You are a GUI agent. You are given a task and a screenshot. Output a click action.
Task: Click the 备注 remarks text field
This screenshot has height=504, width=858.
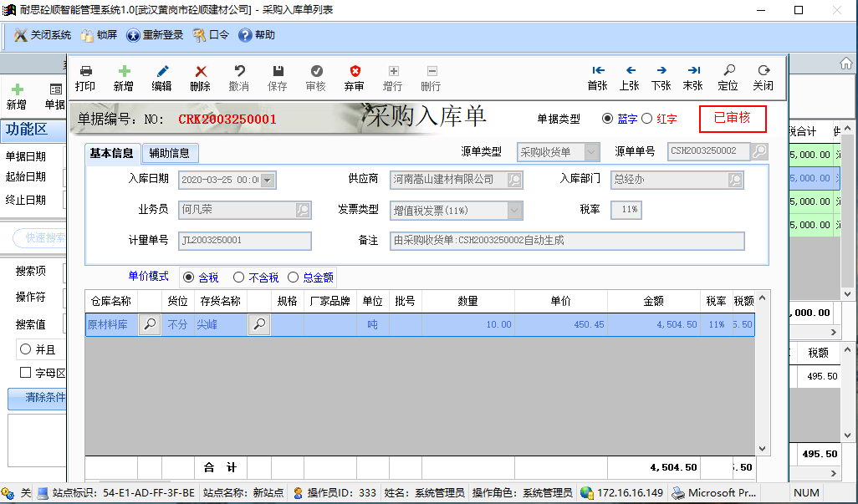pos(567,241)
